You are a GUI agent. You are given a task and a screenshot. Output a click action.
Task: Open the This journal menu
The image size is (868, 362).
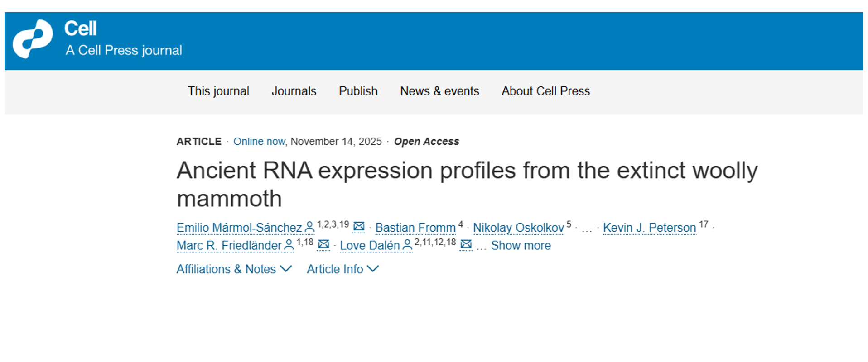[x=218, y=91]
